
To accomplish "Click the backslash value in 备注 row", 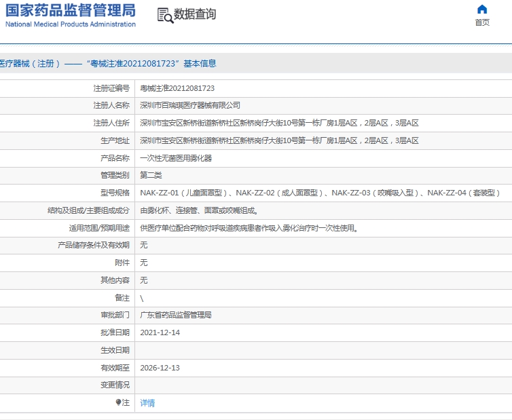I will click(142, 299).
